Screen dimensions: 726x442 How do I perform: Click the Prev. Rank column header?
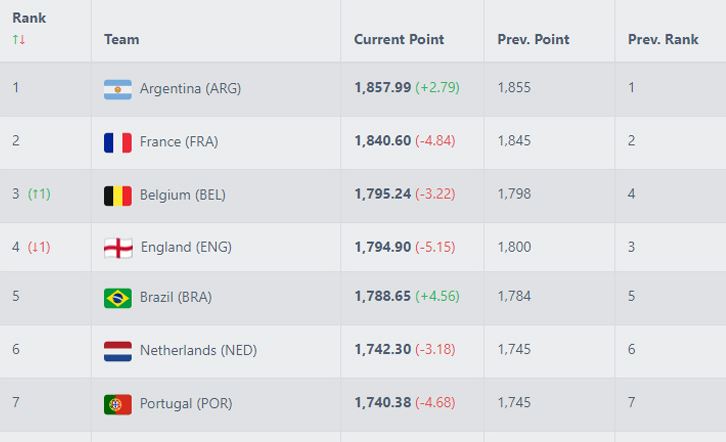click(x=663, y=39)
